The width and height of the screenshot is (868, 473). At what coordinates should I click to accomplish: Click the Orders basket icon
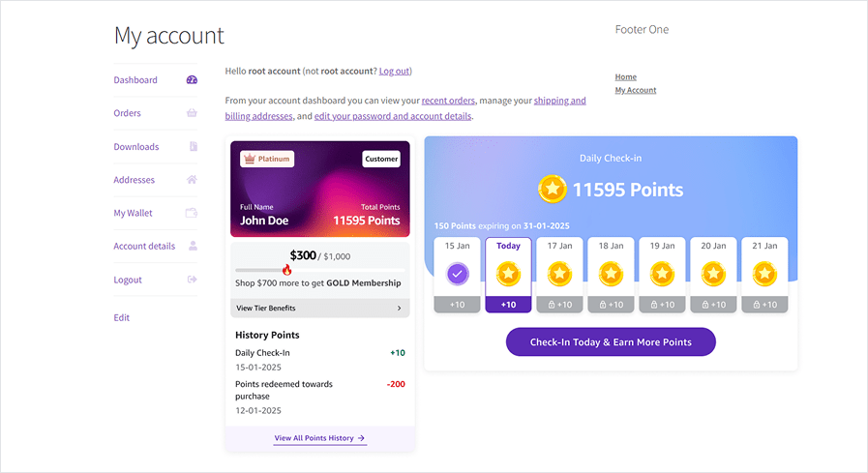point(192,113)
